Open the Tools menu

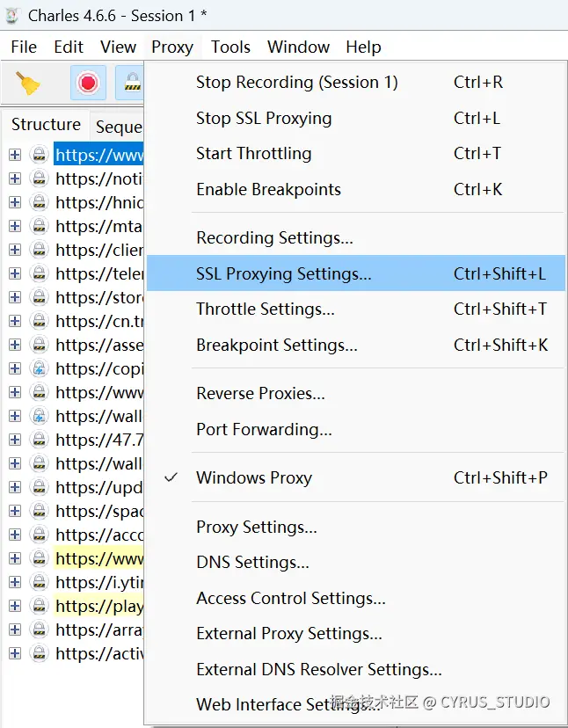[x=230, y=47]
